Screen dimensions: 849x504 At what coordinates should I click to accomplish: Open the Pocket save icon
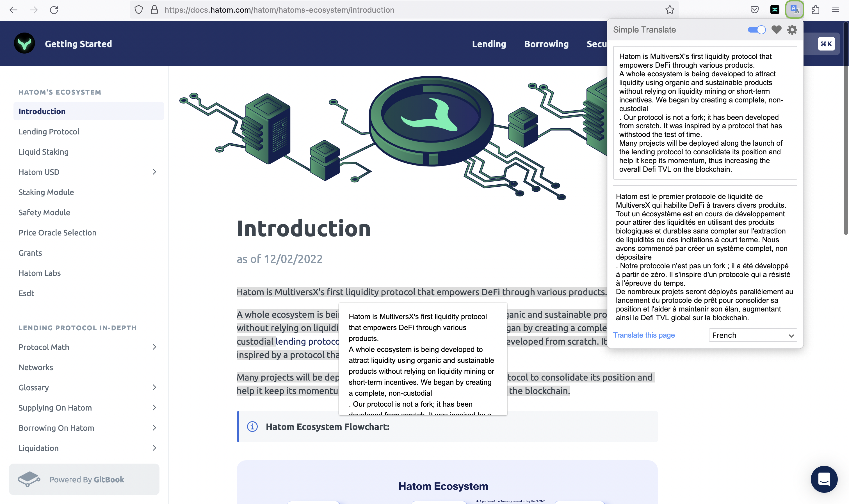click(755, 10)
